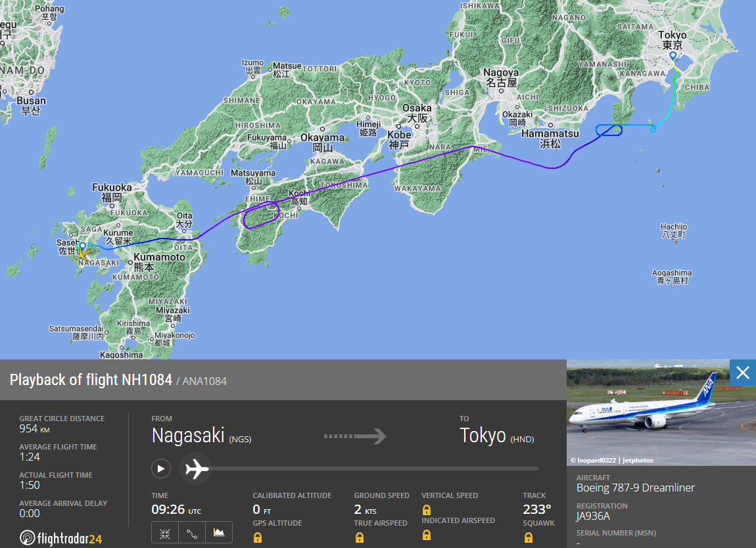This screenshot has height=548, width=756.
Task: Open the ANA Boeing 787 aircraft photo
Action: [661, 413]
